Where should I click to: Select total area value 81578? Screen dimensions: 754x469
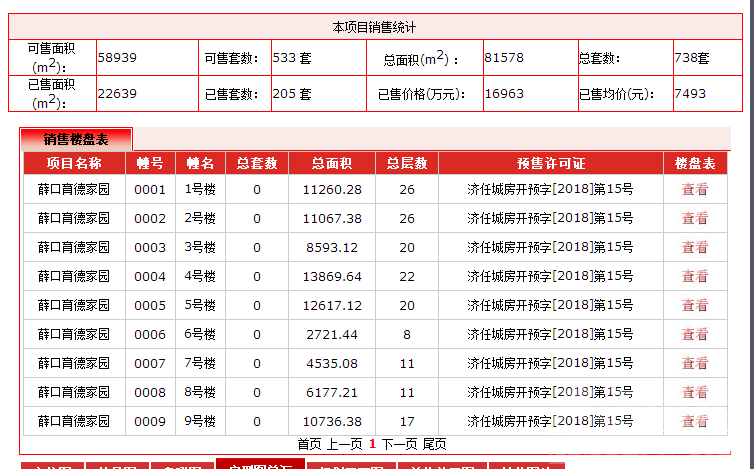click(x=504, y=58)
